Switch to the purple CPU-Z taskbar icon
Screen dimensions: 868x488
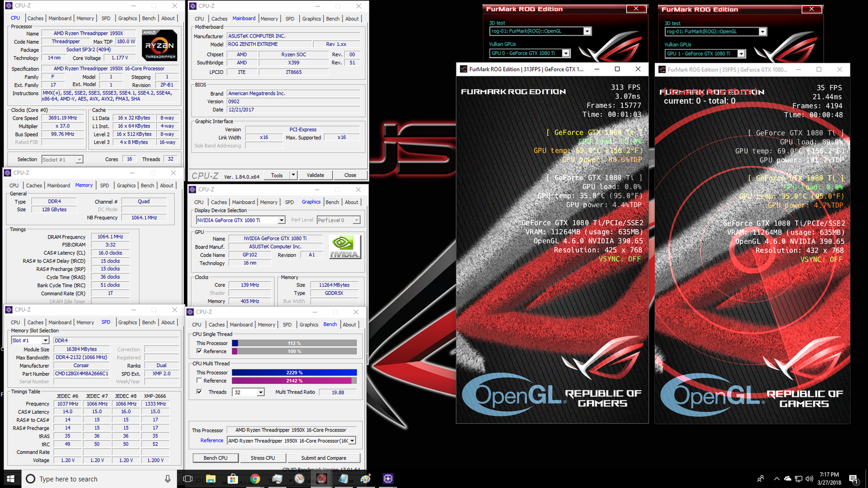tap(388, 479)
